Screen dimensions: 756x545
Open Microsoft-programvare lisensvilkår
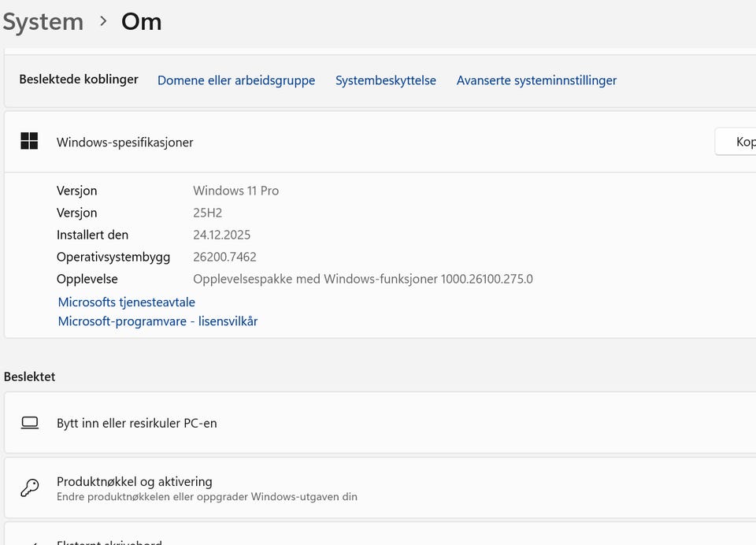(x=157, y=321)
